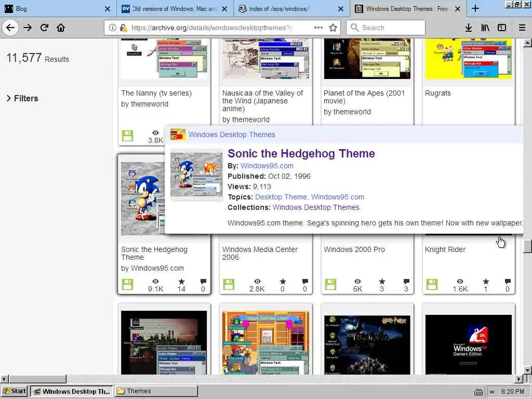532x399 pixels.
Task: Open page actions three-dot menu
Action: pyautogui.click(x=318, y=28)
